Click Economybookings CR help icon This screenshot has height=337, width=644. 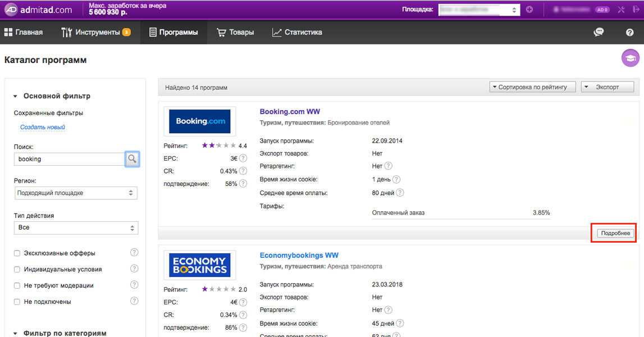tap(243, 315)
